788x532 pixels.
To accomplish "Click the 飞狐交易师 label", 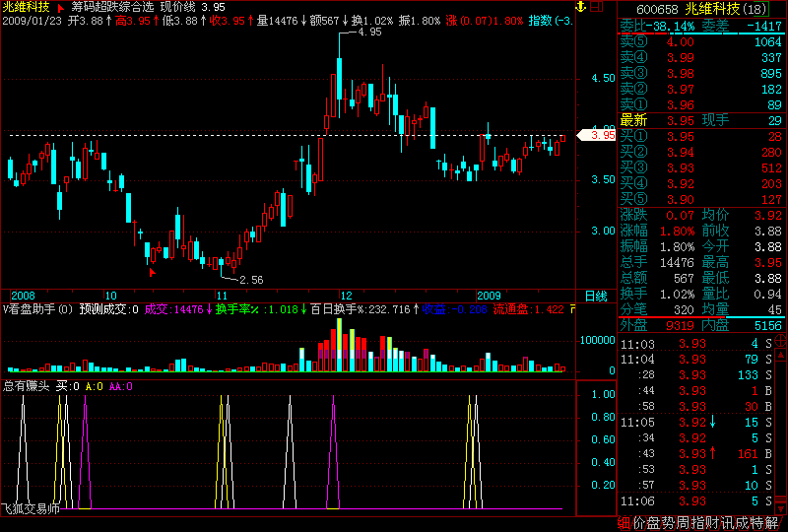I will click(31, 509).
